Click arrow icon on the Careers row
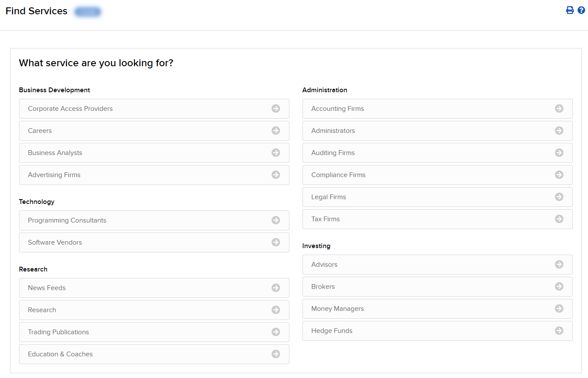Viewport: 588px width, 378px height. tap(276, 131)
